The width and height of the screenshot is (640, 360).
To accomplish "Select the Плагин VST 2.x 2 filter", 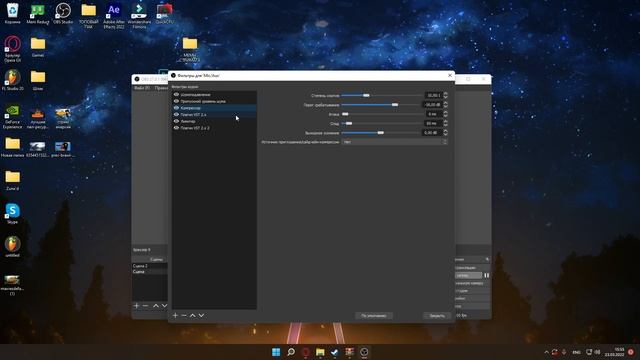I will pyautogui.click(x=214, y=128).
